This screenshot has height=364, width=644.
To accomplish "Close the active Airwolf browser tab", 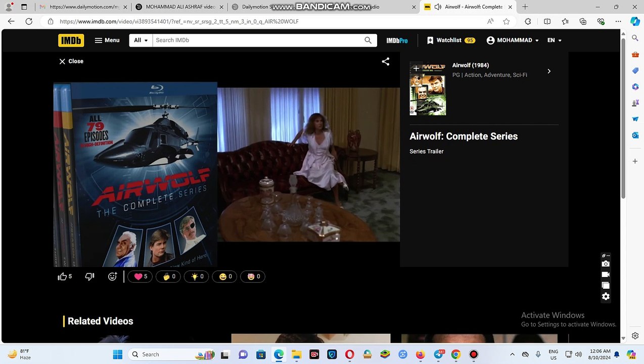I will point(510,7).
